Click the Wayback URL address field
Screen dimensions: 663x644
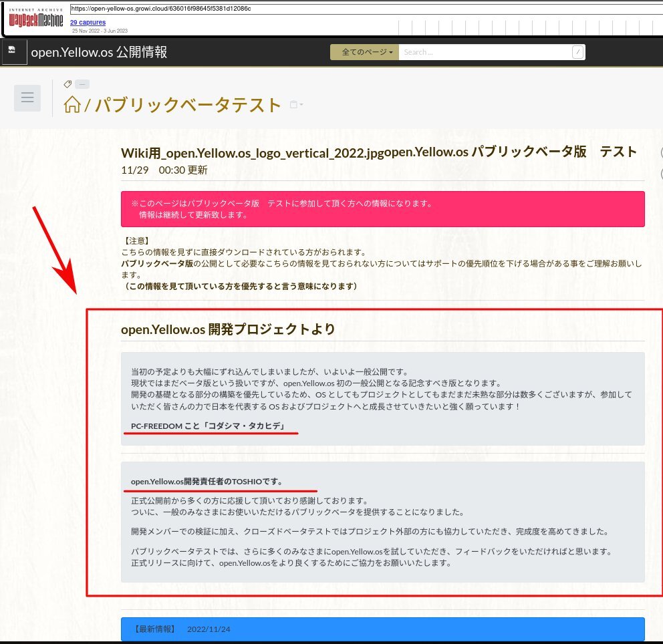point(366,9)
